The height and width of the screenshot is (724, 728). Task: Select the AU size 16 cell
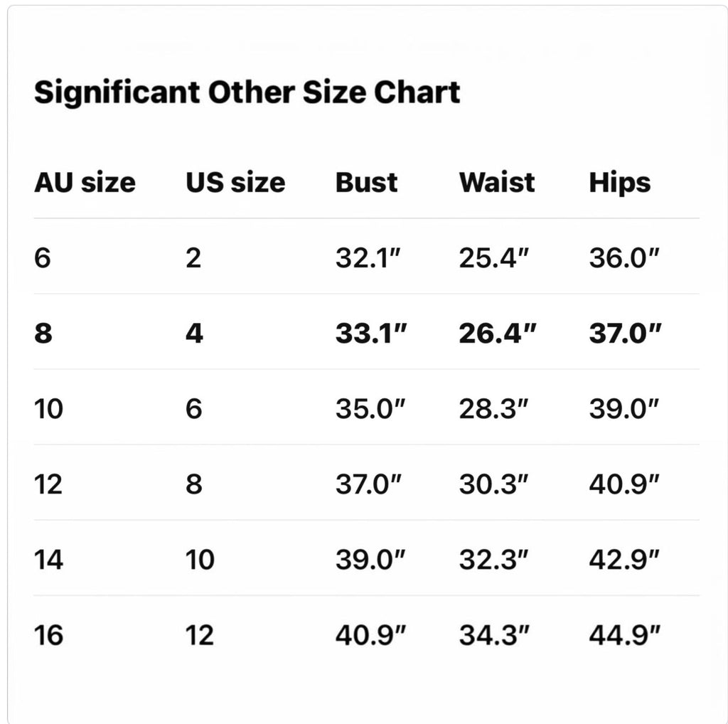click(48, 635)
